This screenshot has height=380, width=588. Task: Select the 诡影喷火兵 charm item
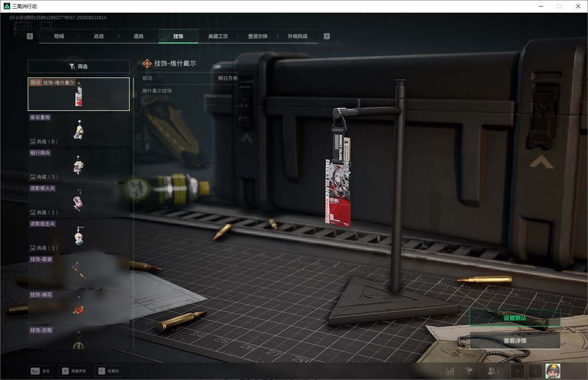click(x=79, y=200)
